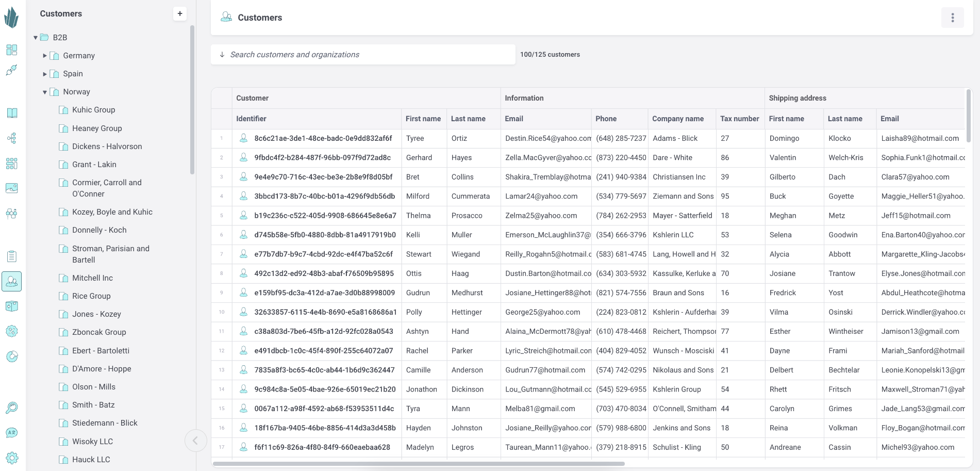Click company cell Kshlerin Group
The width and height of the screenshot is (980, 471).
[677, 389]
